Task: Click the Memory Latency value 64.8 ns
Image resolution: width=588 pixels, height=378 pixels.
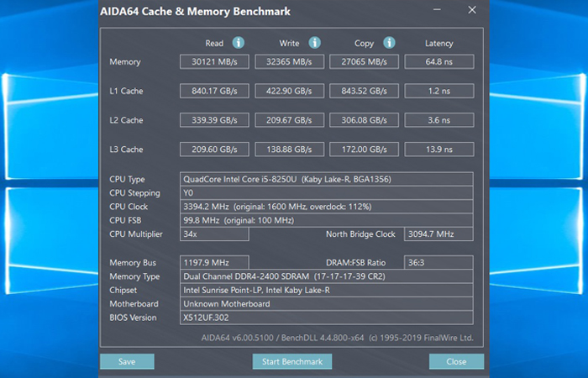Action: pos(438,62)
